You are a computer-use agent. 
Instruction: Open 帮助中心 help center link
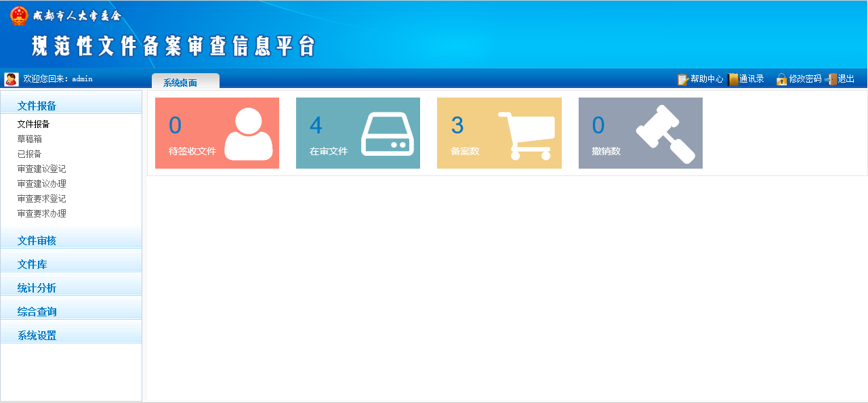click(x=707, y=79)
